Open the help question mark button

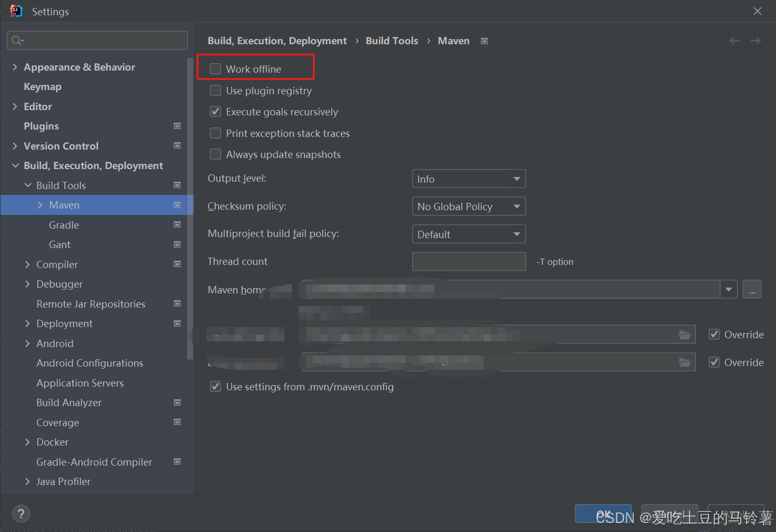click(x=21, y=514)
